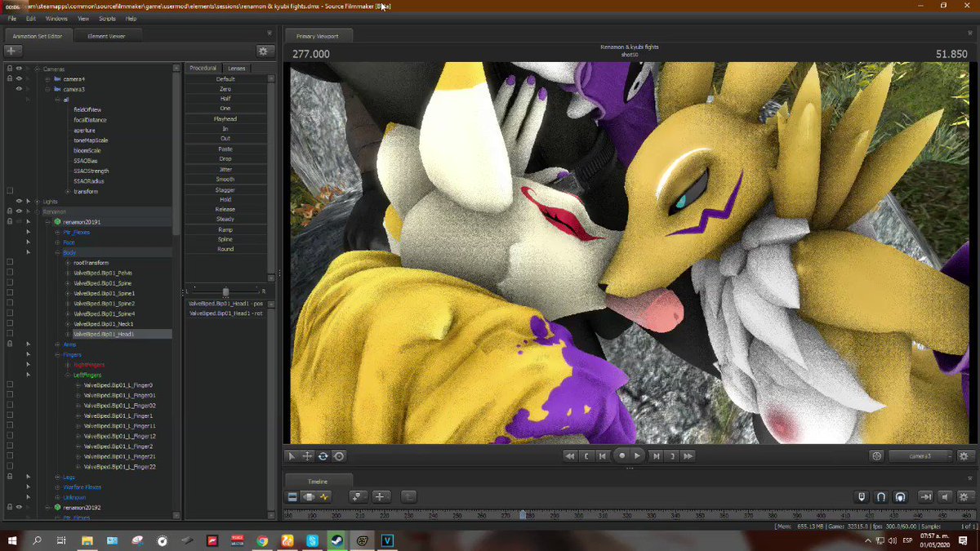
Task: Jump to the first frame with the rewind control
Action: coord(570,456)
